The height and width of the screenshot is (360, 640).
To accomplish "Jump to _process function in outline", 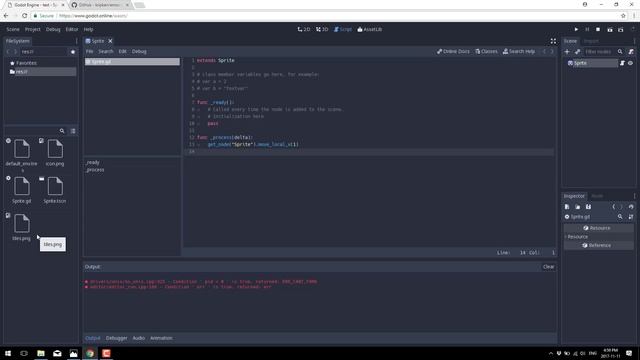I will tap(95, 170).
